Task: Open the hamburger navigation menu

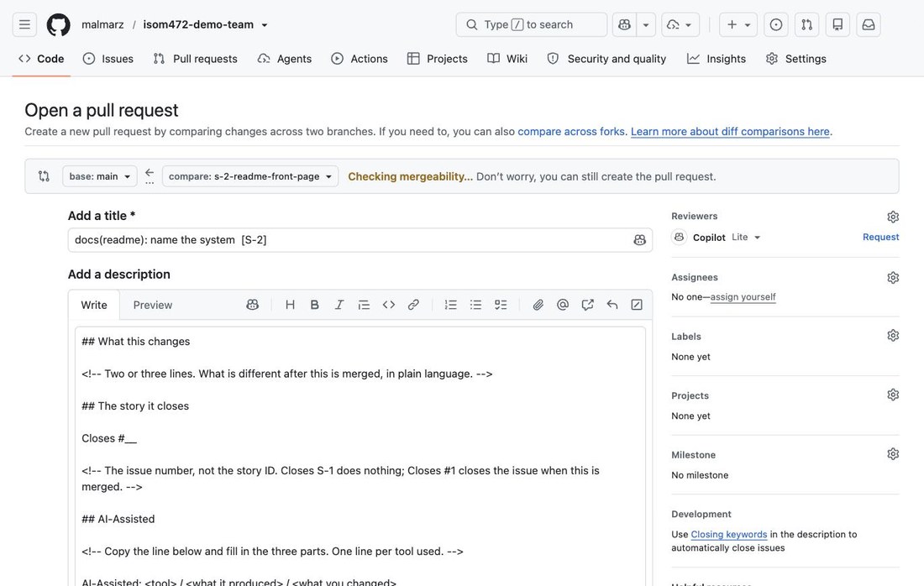Action: pyautogui.click(x=24, y=24)
